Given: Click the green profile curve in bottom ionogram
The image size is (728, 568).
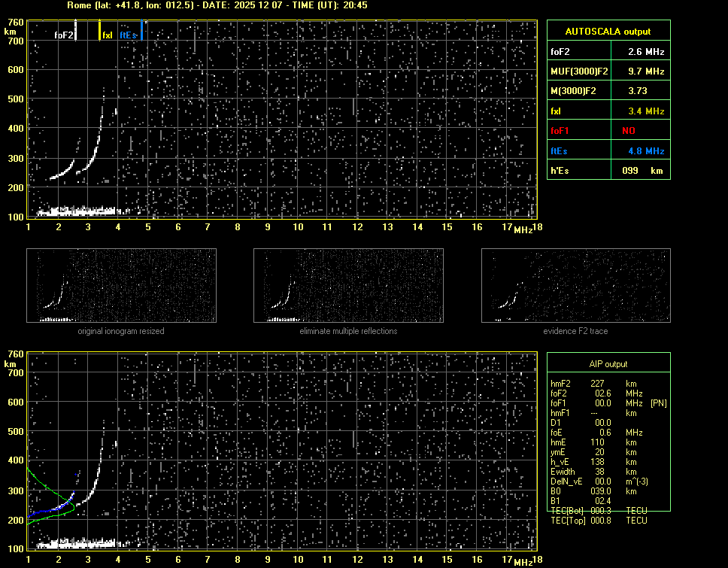Looking at the screenshot, I should pyautogui.click(x=45, y=487).
